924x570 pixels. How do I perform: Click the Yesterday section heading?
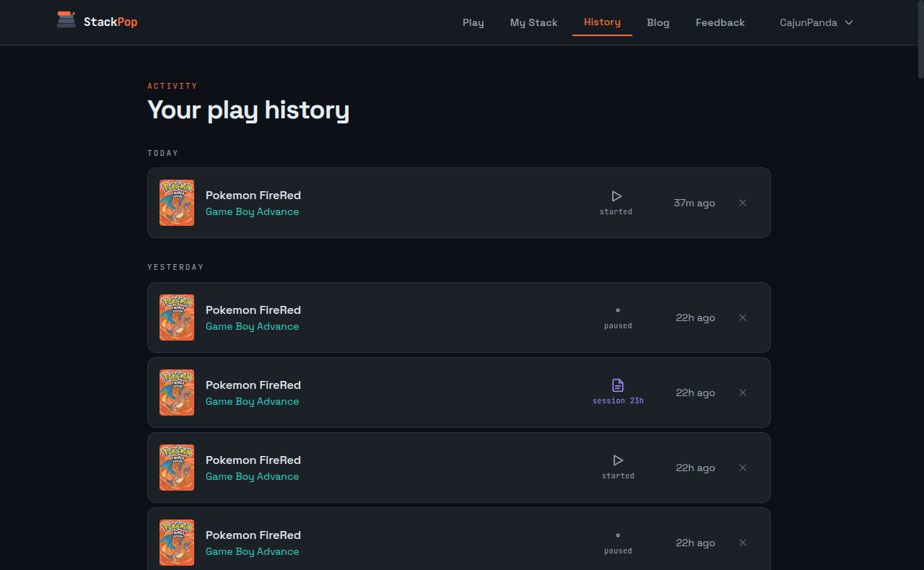coord(175,267)
